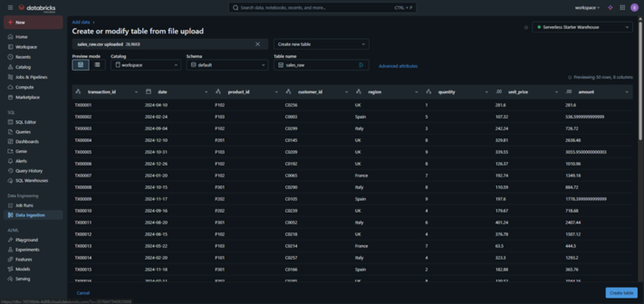Screen dimensions: 644x304
Task: Open Advanced attributes link
Action: click(x=398, y=66)
